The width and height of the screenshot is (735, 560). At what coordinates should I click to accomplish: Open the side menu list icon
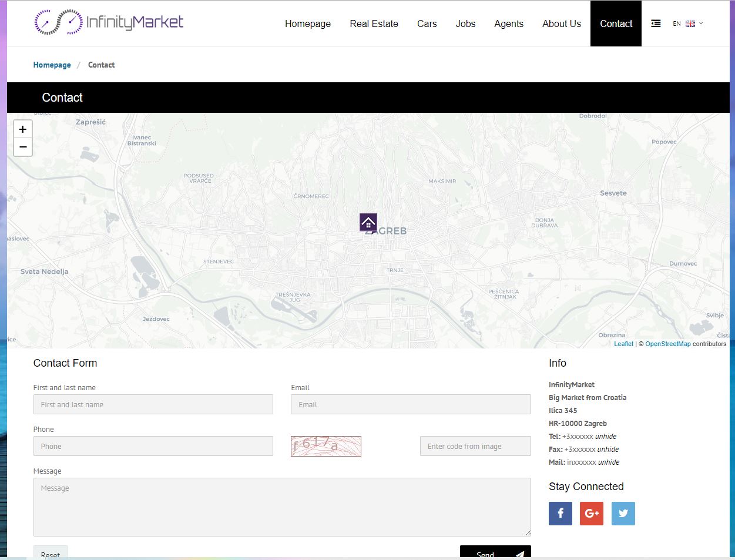[x=656, y=24]
